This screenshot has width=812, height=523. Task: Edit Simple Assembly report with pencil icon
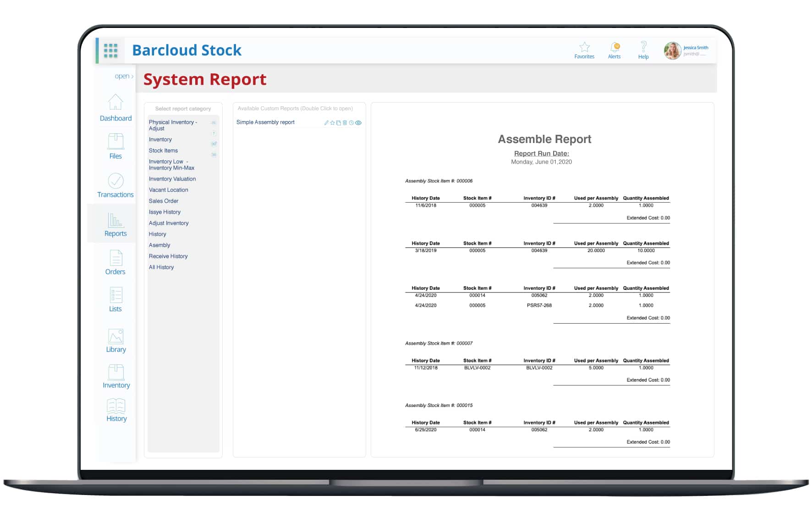[326, 123]
